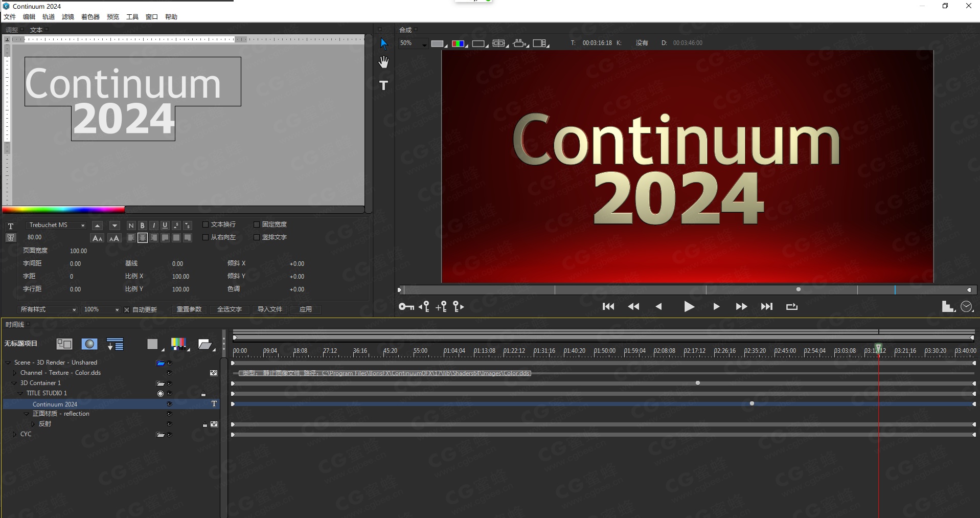Uncheck 自动更新 auto update checkbox
This screenshot has height=518, width=980.
click(x=127, y=310)
